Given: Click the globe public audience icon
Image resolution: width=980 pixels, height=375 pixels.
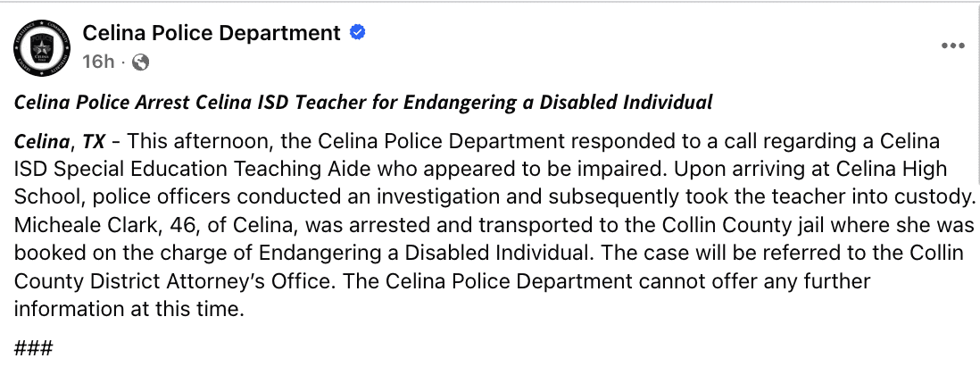Looking at the screenshot, I should [140, 62].
